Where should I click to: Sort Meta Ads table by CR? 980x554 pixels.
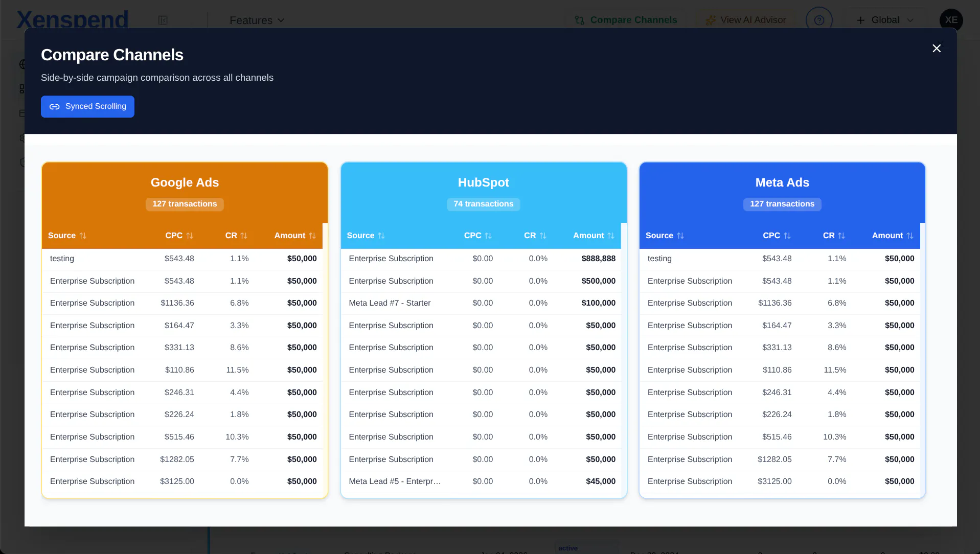click(834, 236)
